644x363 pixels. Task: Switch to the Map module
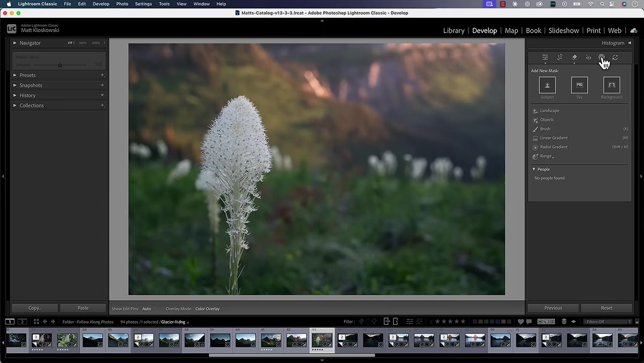click(x=511, y=31)
